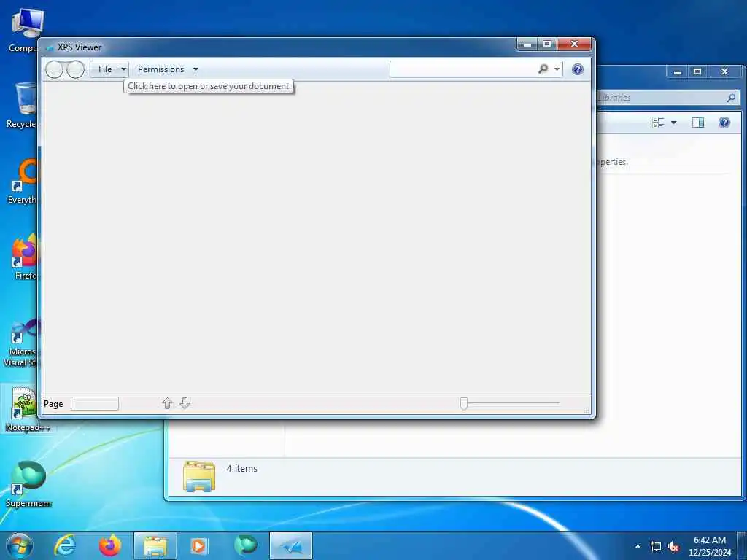Open XPS Viewer help icon
Screen dimensions: 747x560
(578, 69)
